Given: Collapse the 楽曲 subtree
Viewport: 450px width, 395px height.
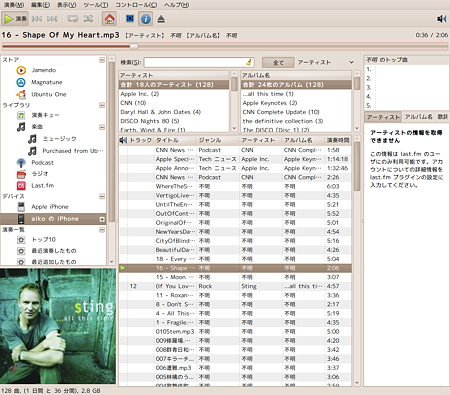Looking at the screenshot, I should pyautogui.click(x=102, y=127).
